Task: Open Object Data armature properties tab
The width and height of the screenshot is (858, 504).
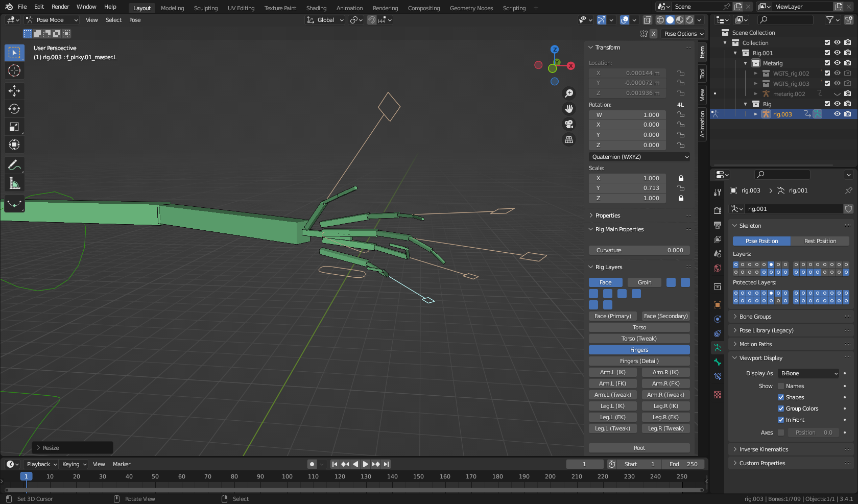Action: click(718, 348)
